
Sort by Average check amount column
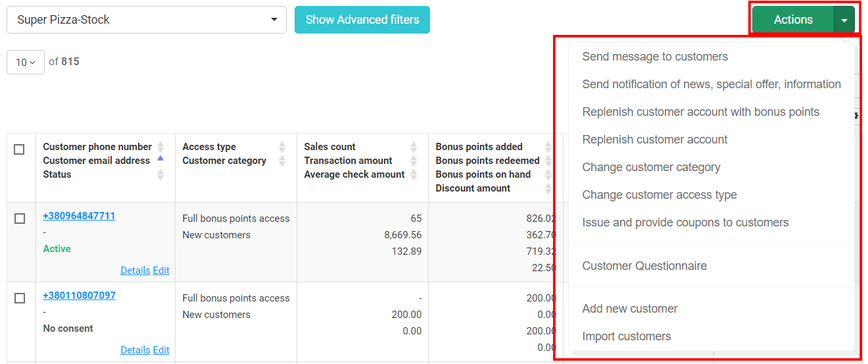tap(414, 174)
